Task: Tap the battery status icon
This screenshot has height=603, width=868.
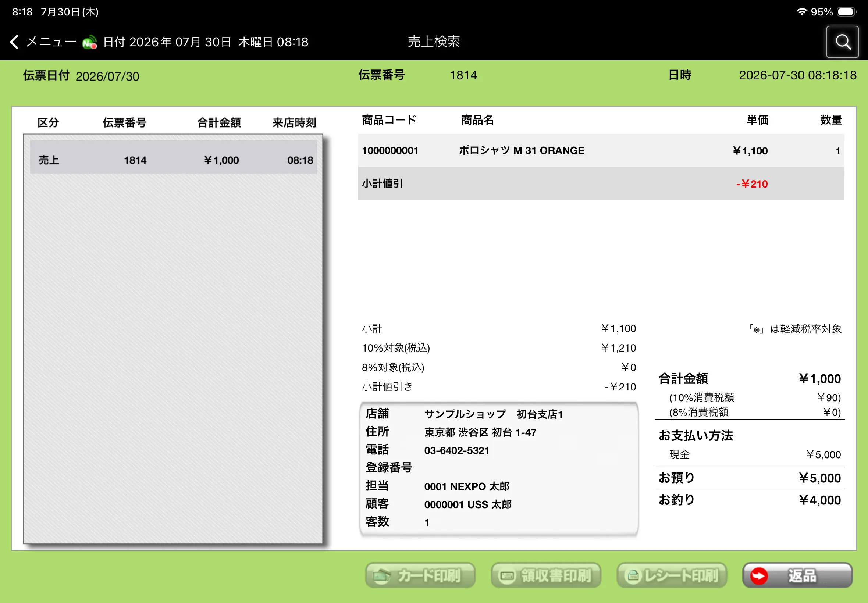Action: coord(846,12)
